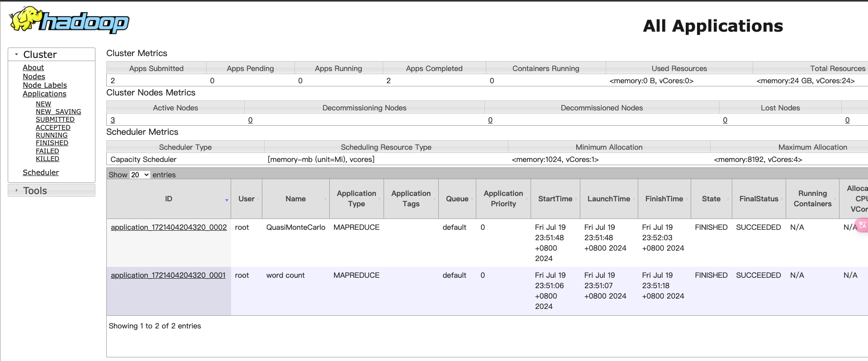Go to Node Labels page
This screenshot has height=361, width=868.
(x=45, y=85)
